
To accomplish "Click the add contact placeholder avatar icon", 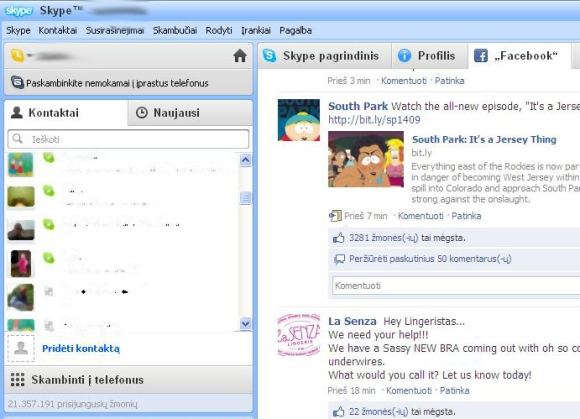I will tap(21, 348).
